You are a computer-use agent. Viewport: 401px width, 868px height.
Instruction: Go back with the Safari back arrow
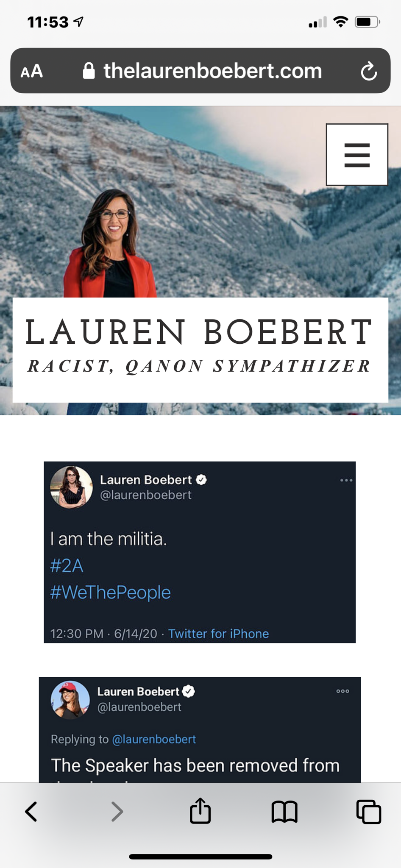point(31,812)
